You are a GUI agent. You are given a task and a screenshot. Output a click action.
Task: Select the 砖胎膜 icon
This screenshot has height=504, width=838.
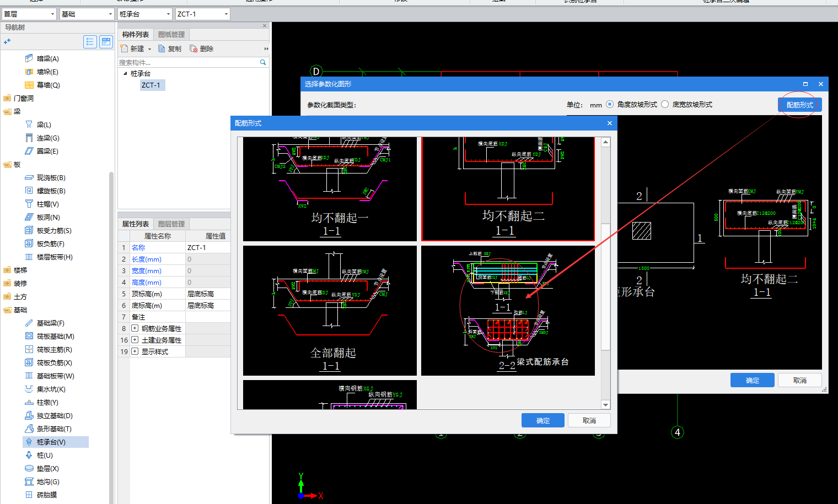[29, 495]
